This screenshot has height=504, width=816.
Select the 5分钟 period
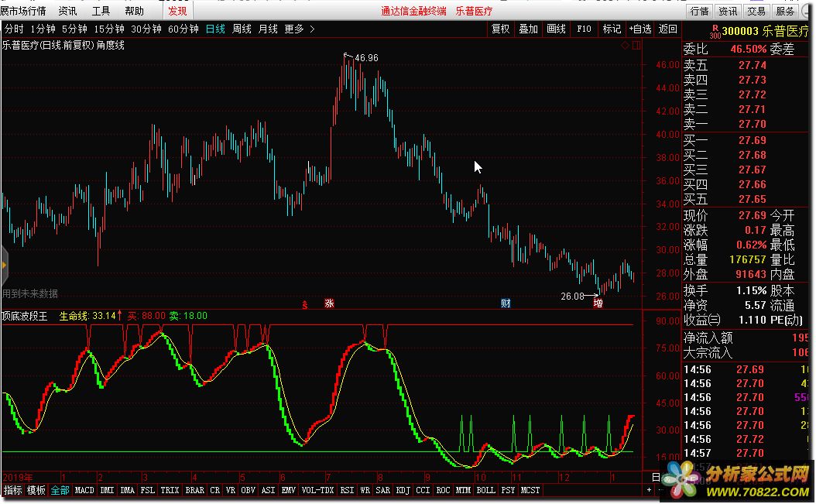point(74,29)
